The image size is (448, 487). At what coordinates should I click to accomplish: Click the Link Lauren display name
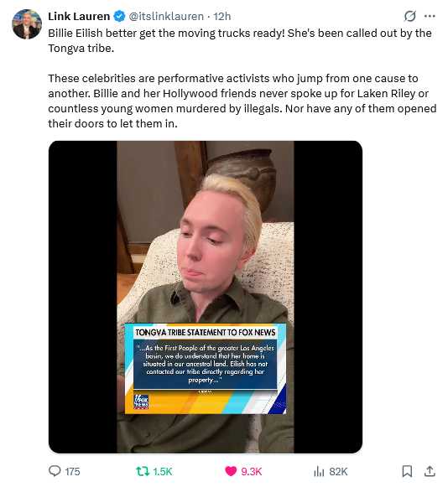[79, 16]
